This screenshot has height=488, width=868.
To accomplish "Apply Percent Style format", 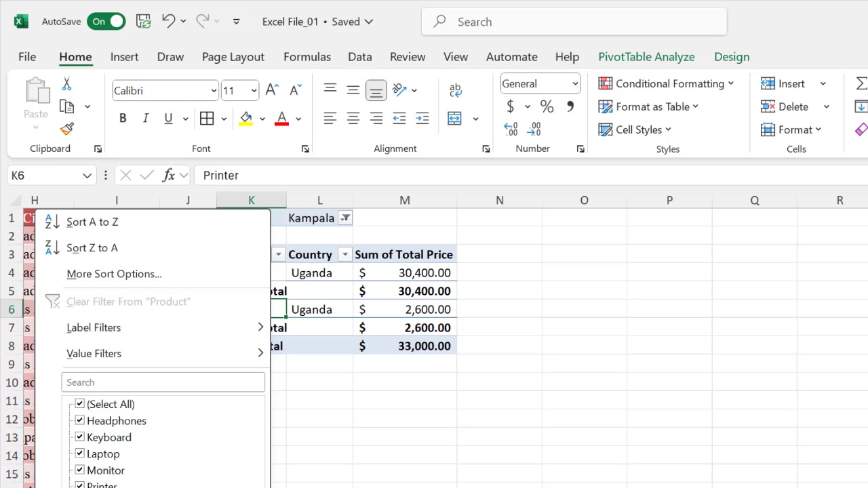I will [547, 106].
